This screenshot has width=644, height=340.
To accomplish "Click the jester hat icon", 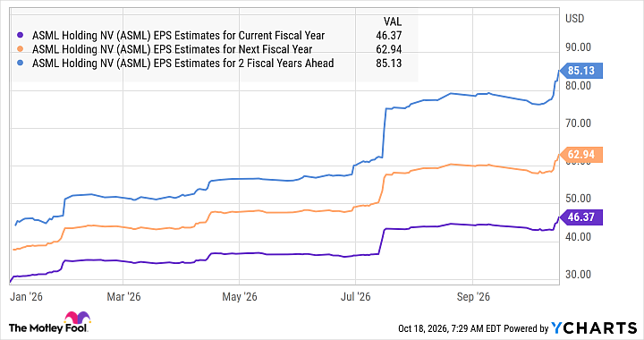I will coord(77,318).
